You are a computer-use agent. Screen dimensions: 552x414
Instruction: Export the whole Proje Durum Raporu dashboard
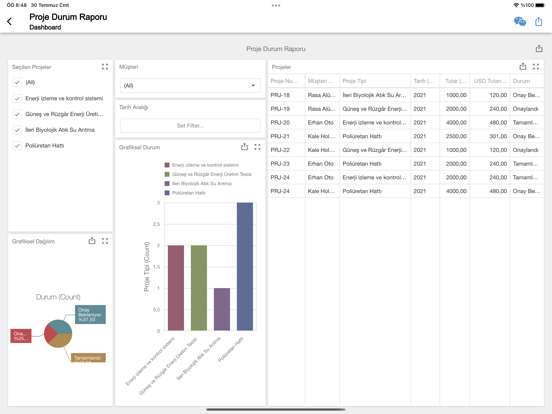pyautogui.click(x=539, y=49)
